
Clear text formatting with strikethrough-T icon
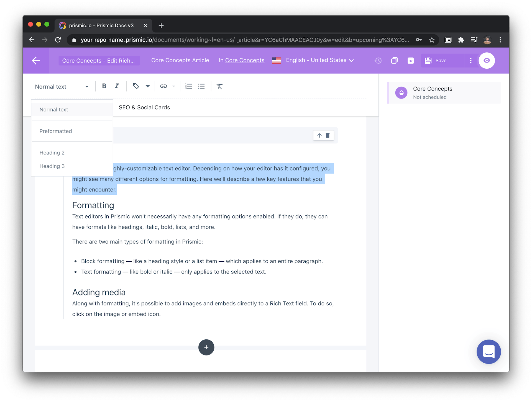click(219, 86)
